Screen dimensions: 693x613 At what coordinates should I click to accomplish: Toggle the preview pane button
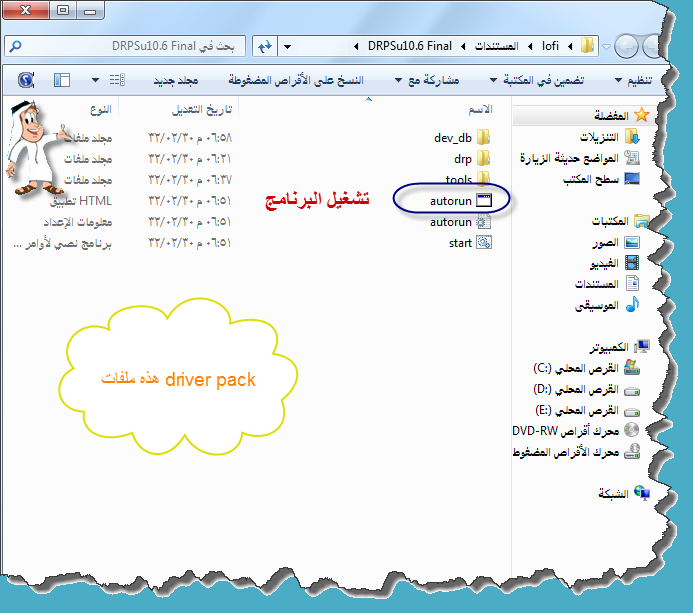click(62, 80)
